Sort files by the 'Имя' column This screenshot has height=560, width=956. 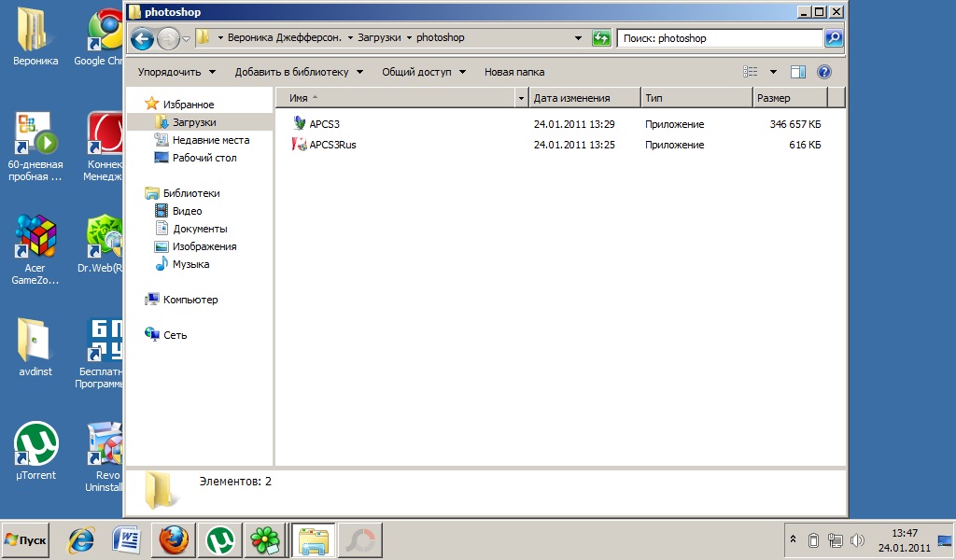(395, 97)
